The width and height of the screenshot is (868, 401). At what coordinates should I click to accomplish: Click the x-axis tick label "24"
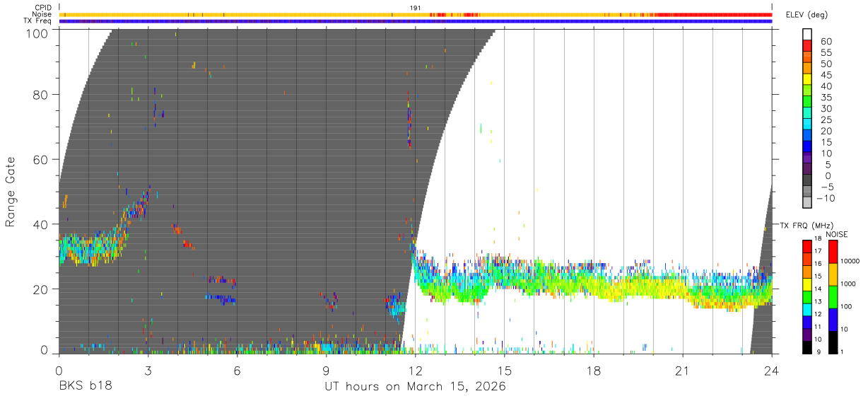772,371
